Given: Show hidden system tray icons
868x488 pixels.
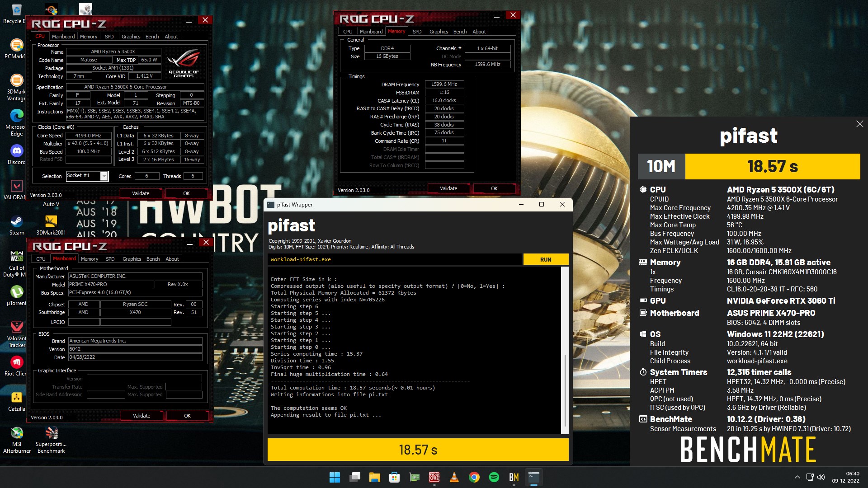Looking at the screenshot, I should (x=797, y=477).
